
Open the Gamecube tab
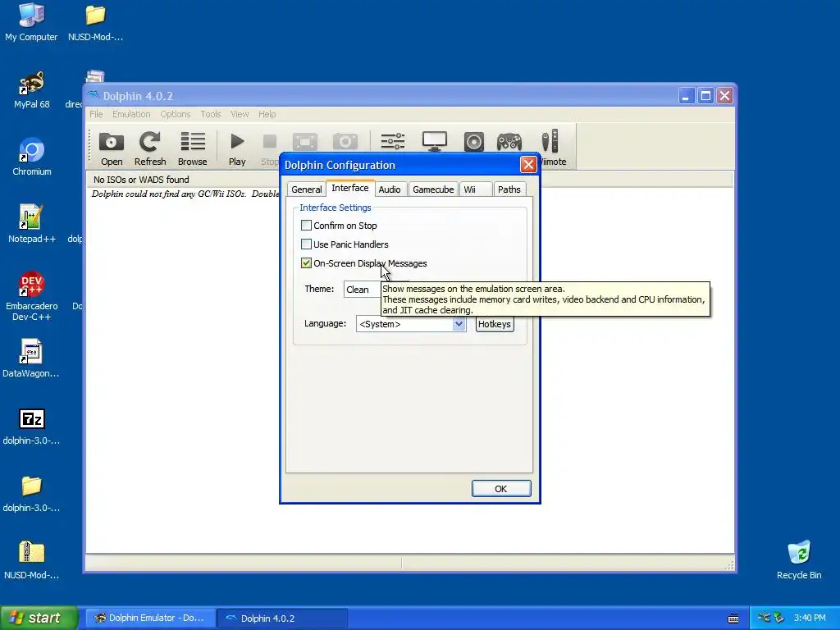click(433, 189)
